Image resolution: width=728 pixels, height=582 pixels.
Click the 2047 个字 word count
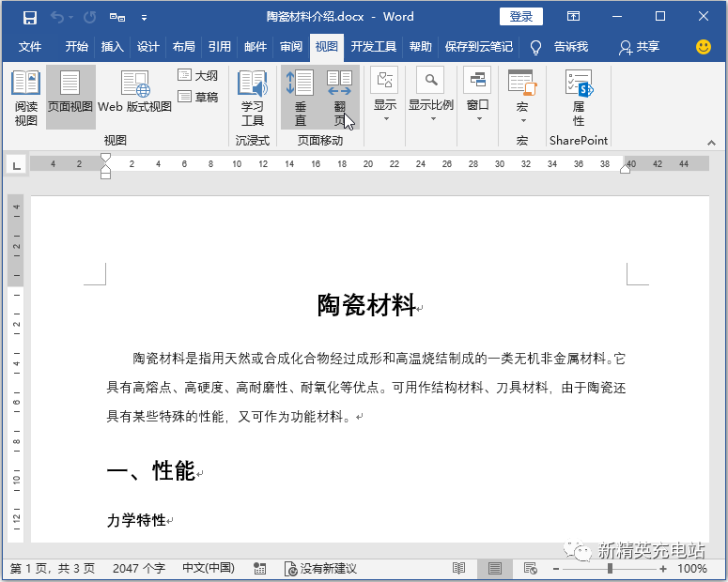(139, 569)
